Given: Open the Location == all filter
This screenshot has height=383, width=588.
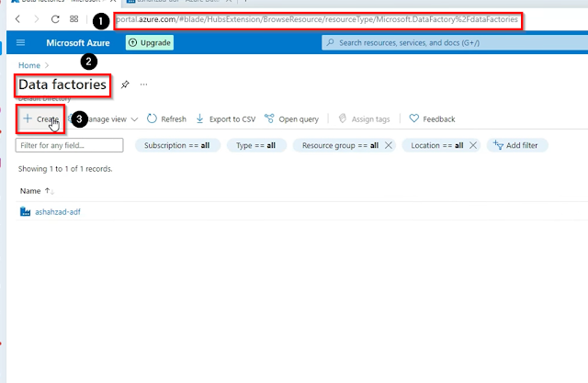Looking at the screenshot, I should point(437,145).
